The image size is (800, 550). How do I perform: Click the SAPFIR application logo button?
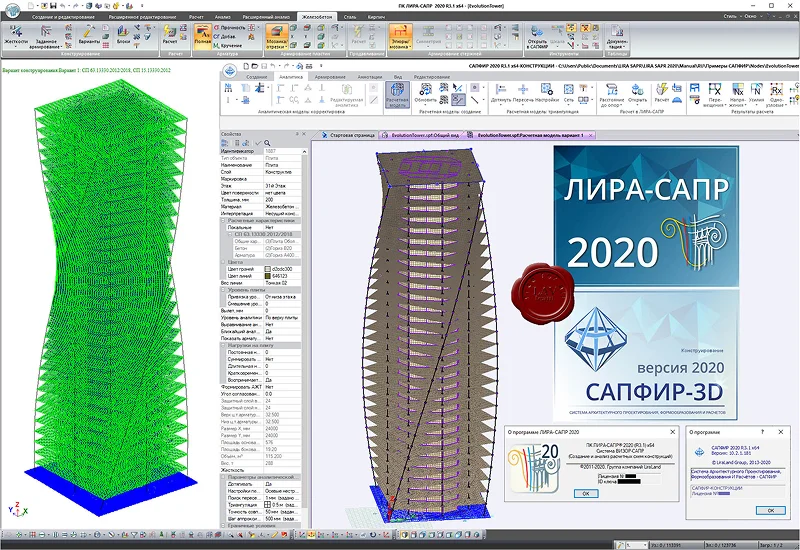230,70
